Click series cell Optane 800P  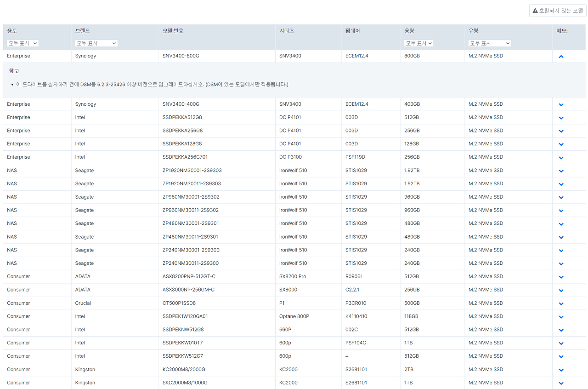coord(294,317)
